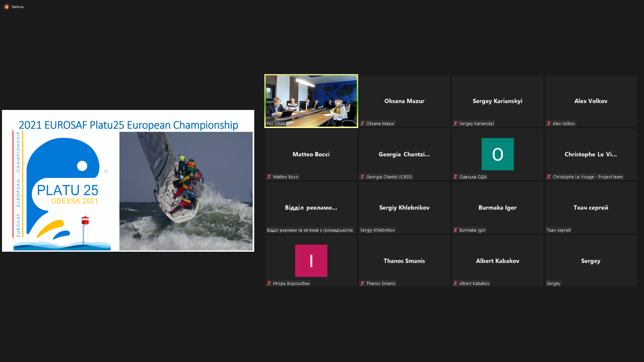
Task: Select the pink "I" avatar of Игорь Ворохобин
Action: (x=311, y=261)
